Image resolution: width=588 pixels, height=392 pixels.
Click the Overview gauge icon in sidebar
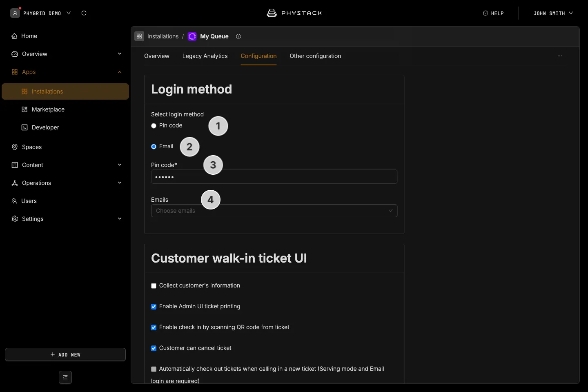pyautogui.click(x=15, y=54)
